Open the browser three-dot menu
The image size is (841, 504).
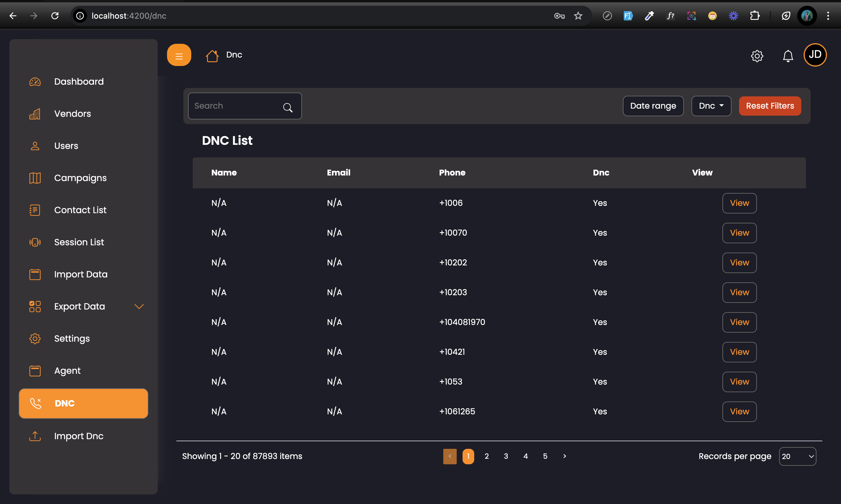(828, 16)
